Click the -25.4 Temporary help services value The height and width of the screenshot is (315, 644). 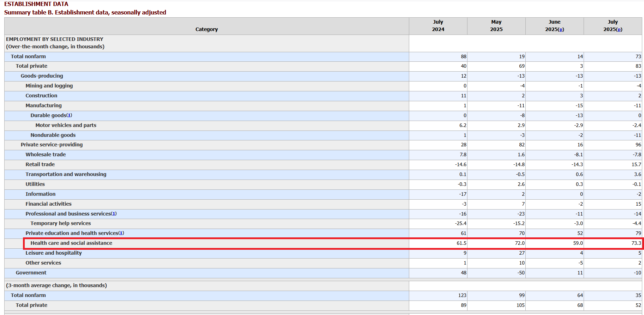(461, 223)
